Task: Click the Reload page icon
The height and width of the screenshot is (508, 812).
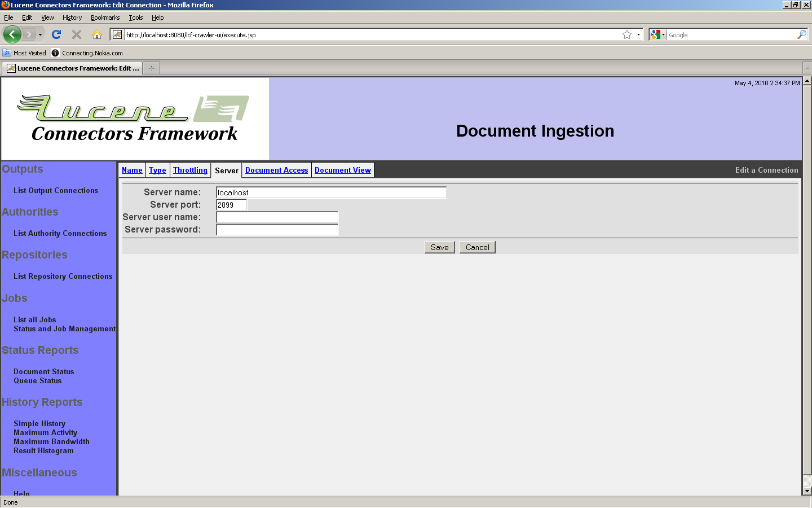Action: point(56,34)
